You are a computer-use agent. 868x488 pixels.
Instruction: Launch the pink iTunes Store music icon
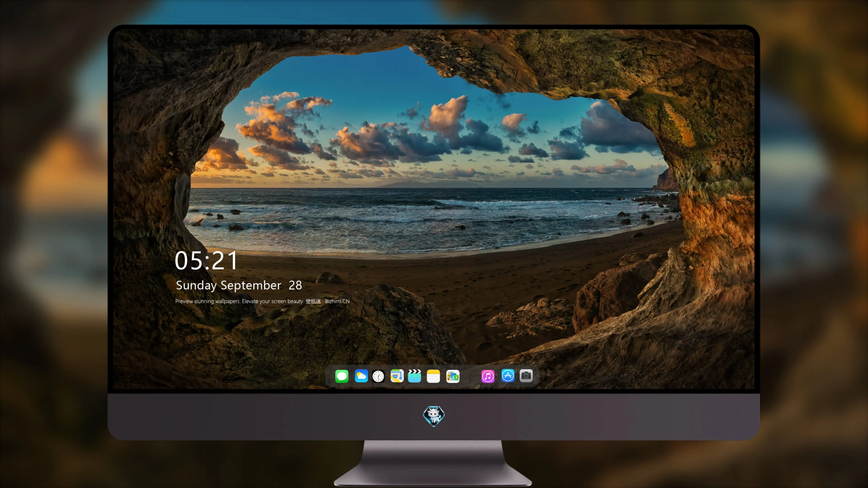click(x=488, y=376)
